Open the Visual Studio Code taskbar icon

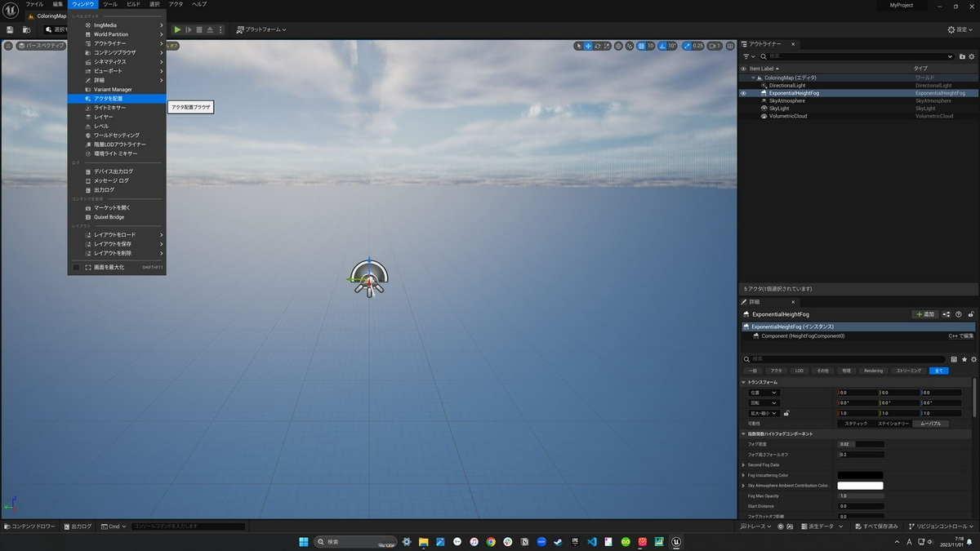pyautogui.click(x=591, y=542)
